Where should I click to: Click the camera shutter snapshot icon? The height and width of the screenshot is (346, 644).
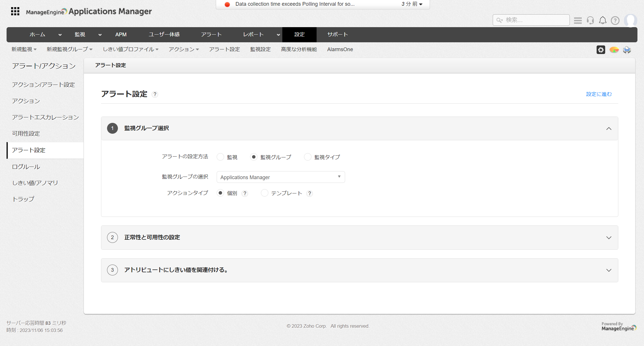pyautogui.click(x=601, y=50)
